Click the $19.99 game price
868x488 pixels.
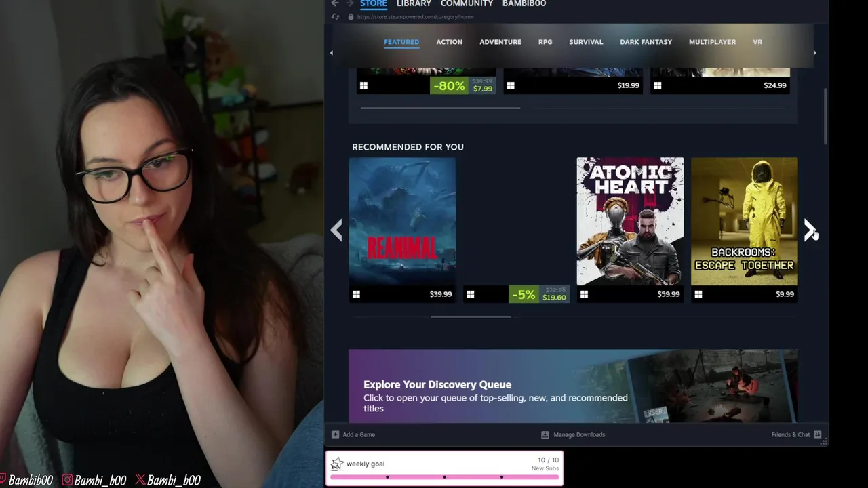coord(628,85)
